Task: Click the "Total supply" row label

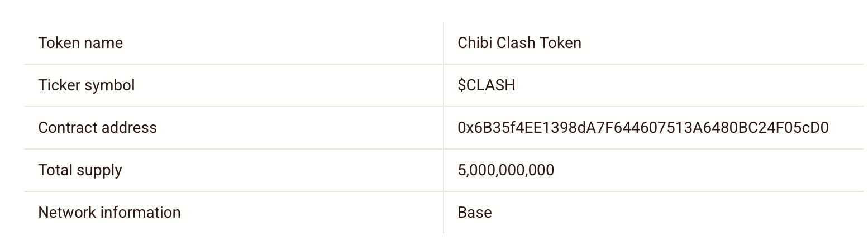Action: (80, 170)
